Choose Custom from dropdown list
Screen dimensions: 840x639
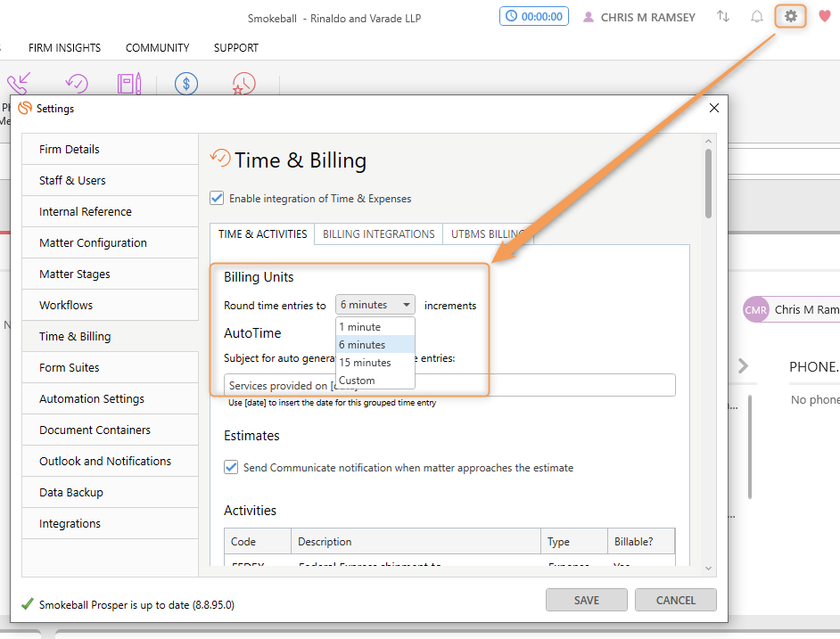tap(375, 381)
